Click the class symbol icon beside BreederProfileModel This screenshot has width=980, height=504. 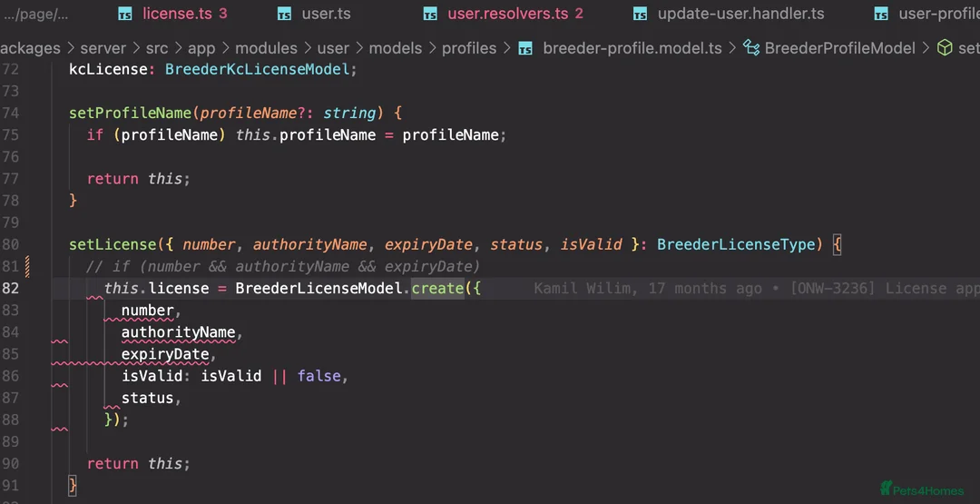tap(750, 48)
